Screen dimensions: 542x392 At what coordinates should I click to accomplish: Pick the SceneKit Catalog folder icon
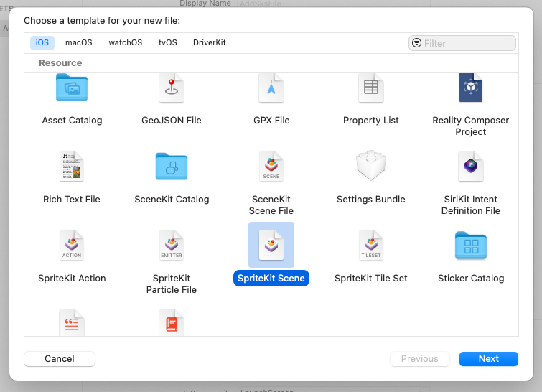click(172, 167)
